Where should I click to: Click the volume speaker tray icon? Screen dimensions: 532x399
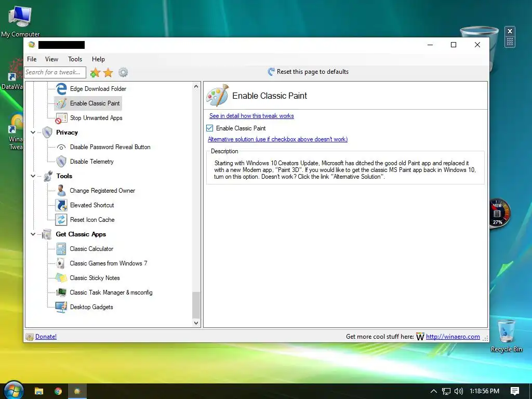pyautogui.click(x=458, y=391)
